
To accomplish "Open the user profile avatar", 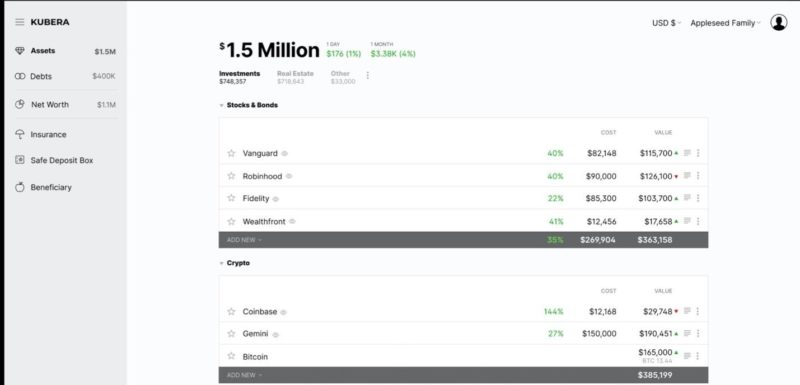I will click(779, 22).
